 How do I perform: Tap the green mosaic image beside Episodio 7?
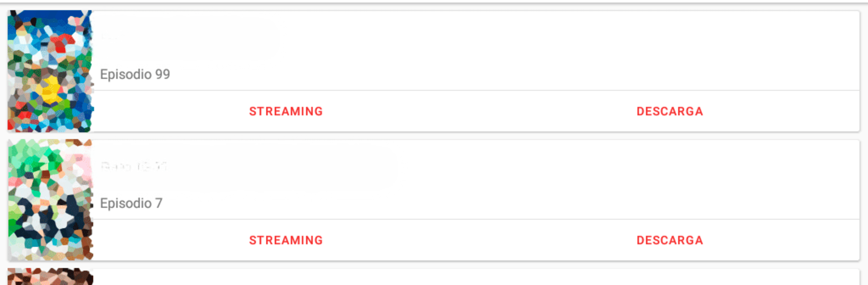tap(50, 199)
